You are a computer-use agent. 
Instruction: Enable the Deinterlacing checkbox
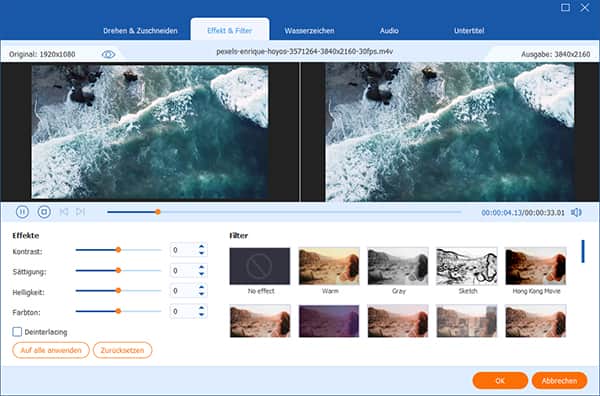[x=17, y=332]
